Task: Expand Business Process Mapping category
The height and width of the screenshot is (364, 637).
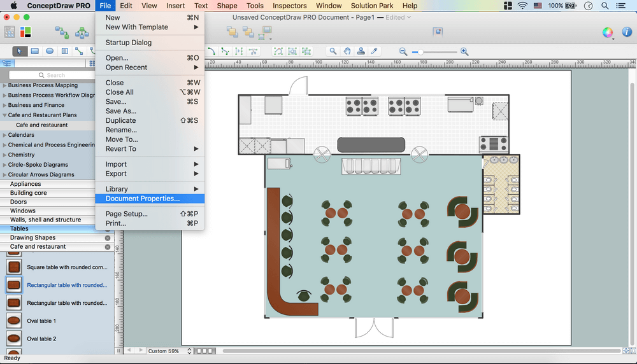Action: 4,85
